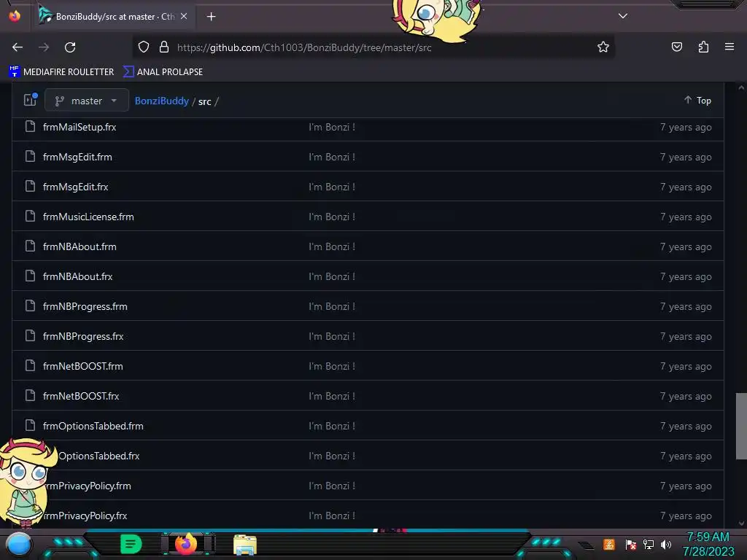747x560 pixels.
Task: Open Firefox application menu
Action: point(729,47)
